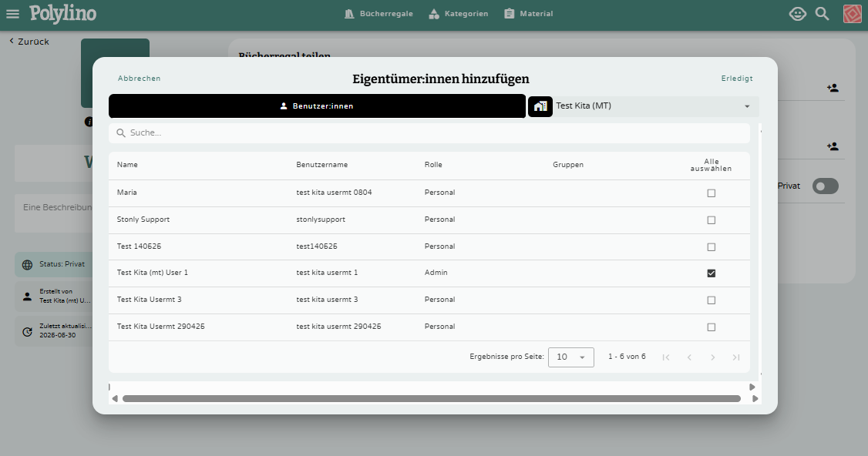Go to the first results page

click(666, 357)
